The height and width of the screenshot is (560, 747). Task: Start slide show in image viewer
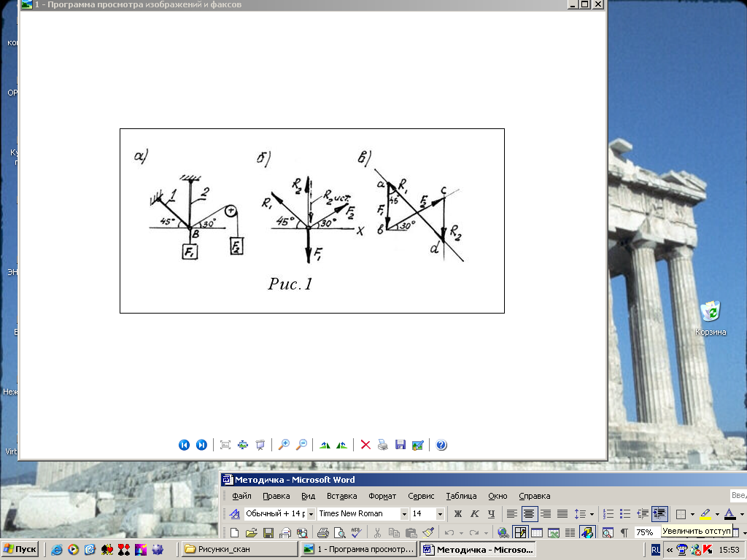(260, 445)
